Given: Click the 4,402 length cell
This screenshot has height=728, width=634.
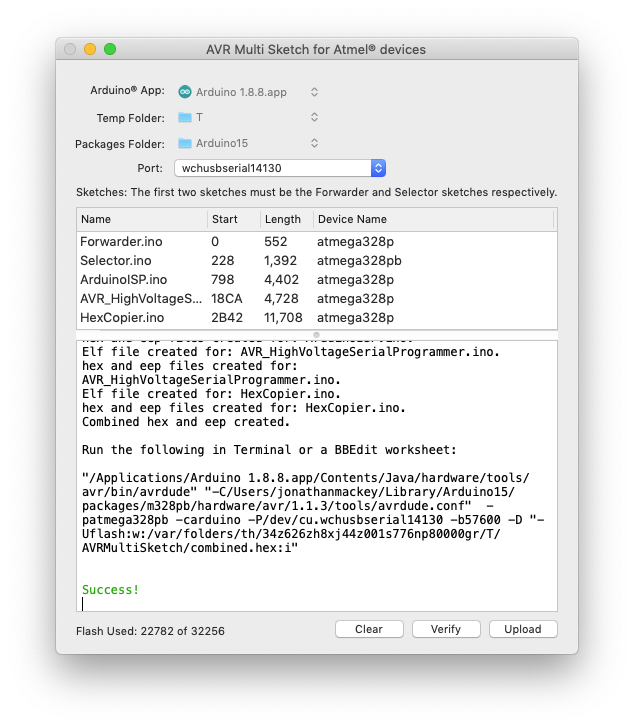Looking at the screenshot, I should pos(281,280).
